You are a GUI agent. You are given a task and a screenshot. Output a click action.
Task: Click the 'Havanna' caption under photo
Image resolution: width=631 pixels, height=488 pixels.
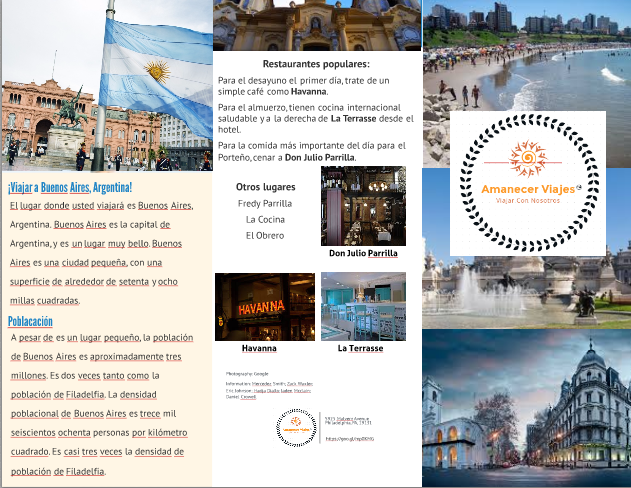(x=259, y=349)
